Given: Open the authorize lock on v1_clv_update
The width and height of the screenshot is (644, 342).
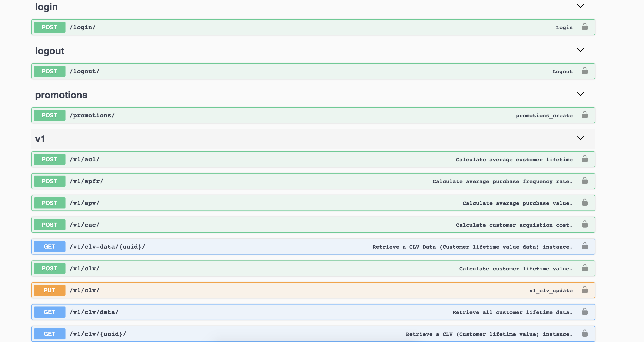Looking at the screenshot, I should tap(585, 290).
